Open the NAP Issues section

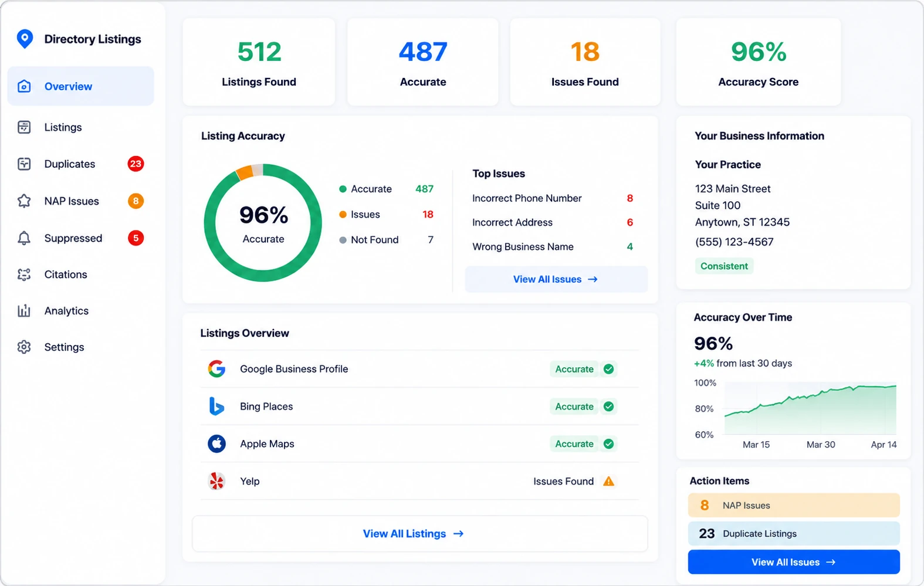point(81,201)
